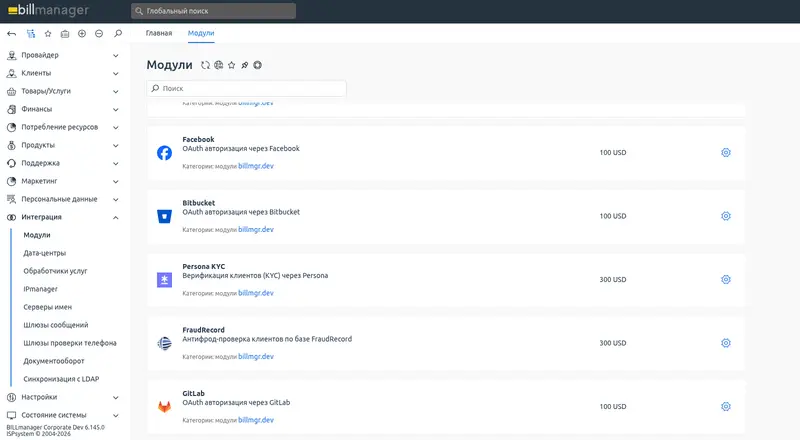
Task: Open settings gear for the Bitbucket module
Action: pyautogui.click(x=726, y=216)
